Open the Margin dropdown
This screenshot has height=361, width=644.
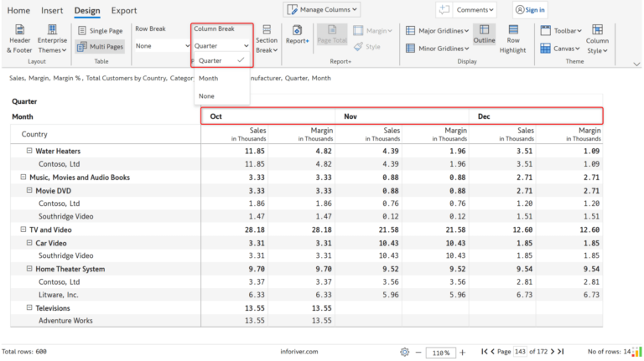tap(372, 31)
